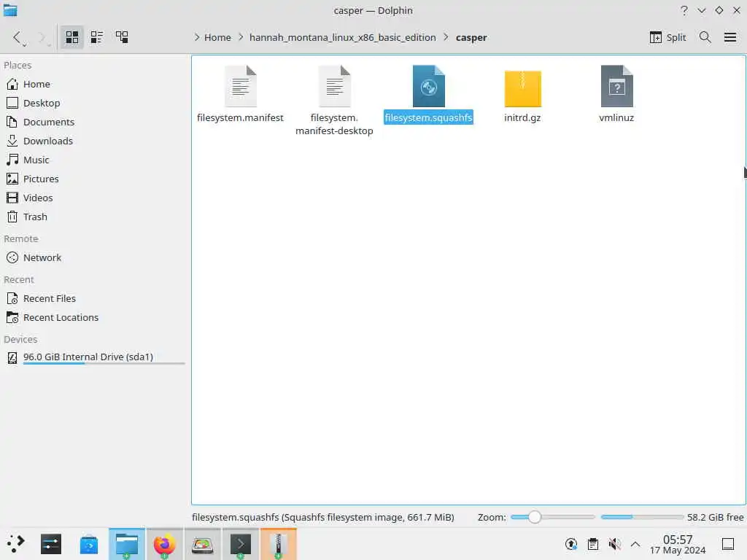Switch to Dolphin task in taskbar
This screenshot has width=747, height=560.
tap(127, 544)
